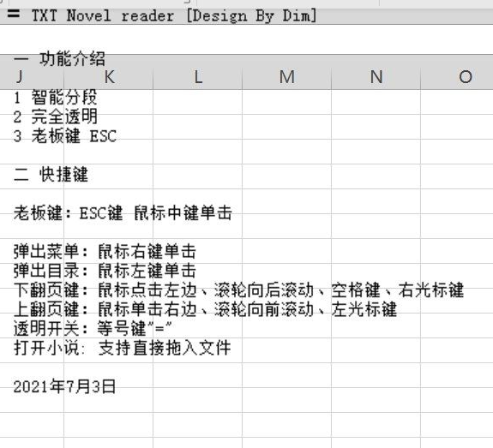Click the date 2021年7月3日

click(65, 386)
